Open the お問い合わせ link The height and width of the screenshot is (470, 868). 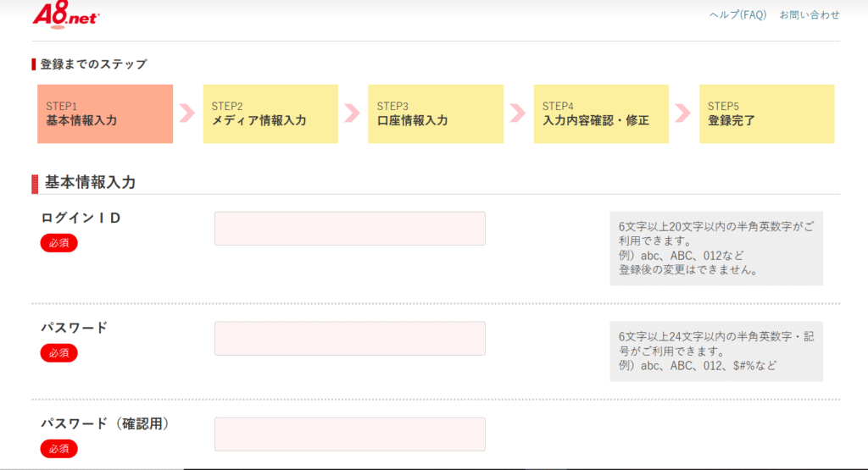(x=810, y=15)
